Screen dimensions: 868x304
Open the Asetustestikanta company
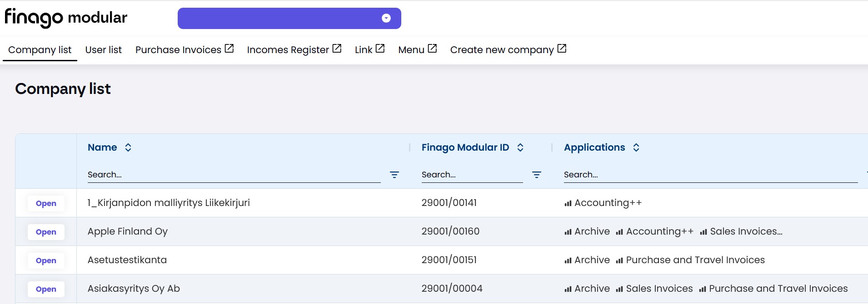pos(46,260)
